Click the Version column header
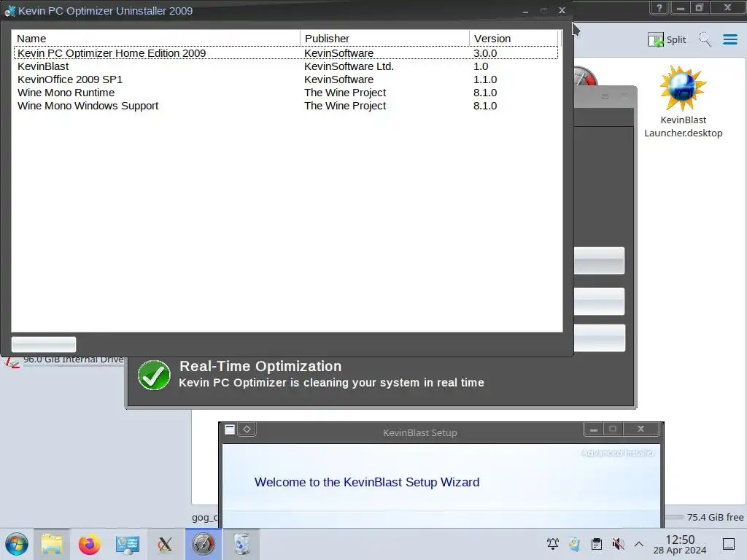Image resolution: width=747 pixels, height=560 pixels. (x=513, y=39)
